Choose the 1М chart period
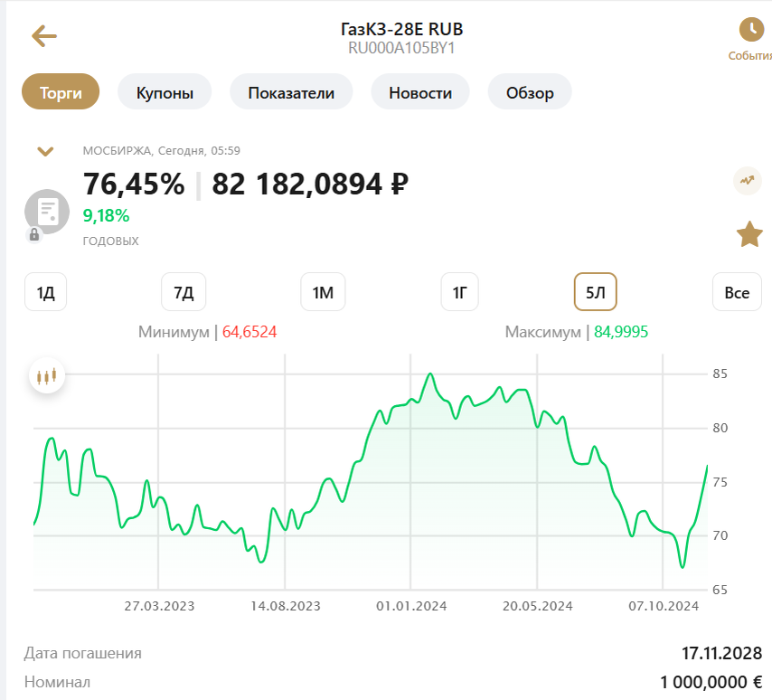The width and height of the screenshot is (772, 700). (x=323, y=293)
